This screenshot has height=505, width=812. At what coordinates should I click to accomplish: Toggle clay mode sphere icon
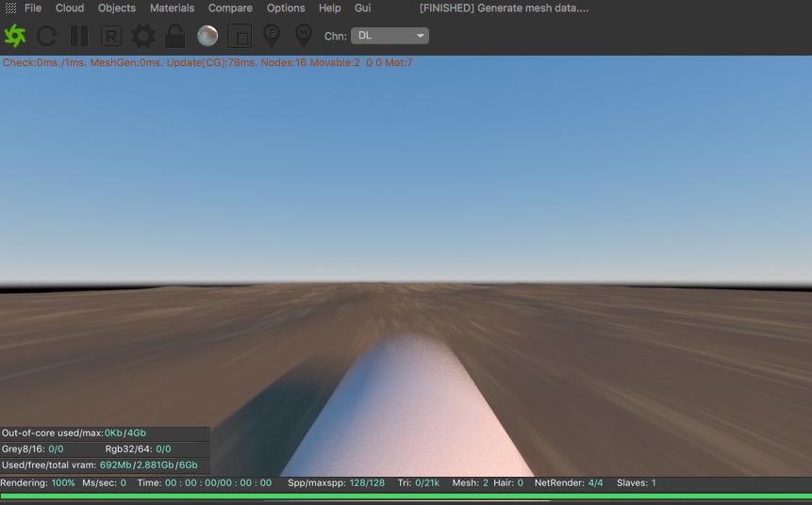click(207, 36)
